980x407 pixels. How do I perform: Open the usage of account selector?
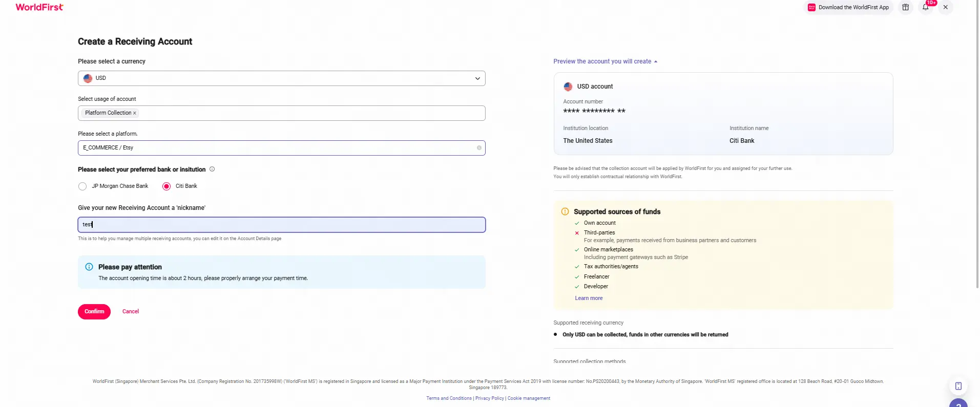281,113
